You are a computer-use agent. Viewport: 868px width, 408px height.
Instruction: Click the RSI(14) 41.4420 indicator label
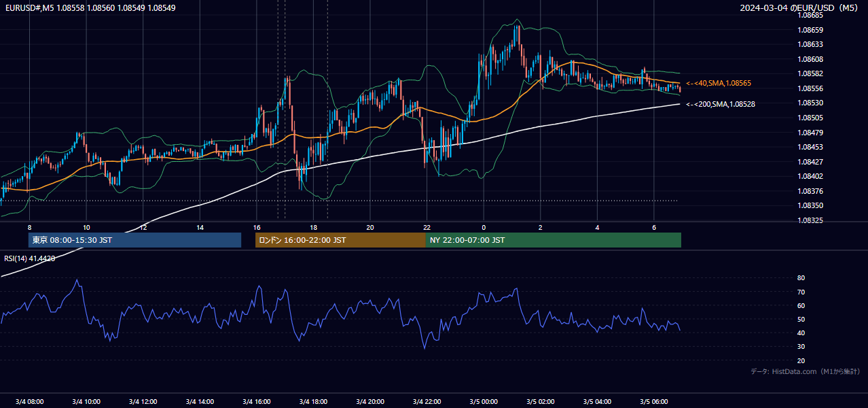tap(30, 258)
